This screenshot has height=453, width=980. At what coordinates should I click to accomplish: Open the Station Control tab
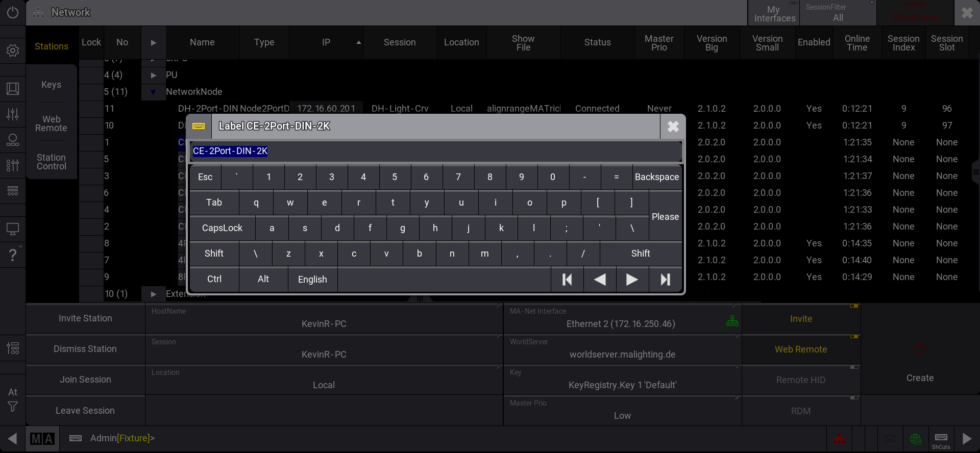pyautogui.click(x=51, y=162)
